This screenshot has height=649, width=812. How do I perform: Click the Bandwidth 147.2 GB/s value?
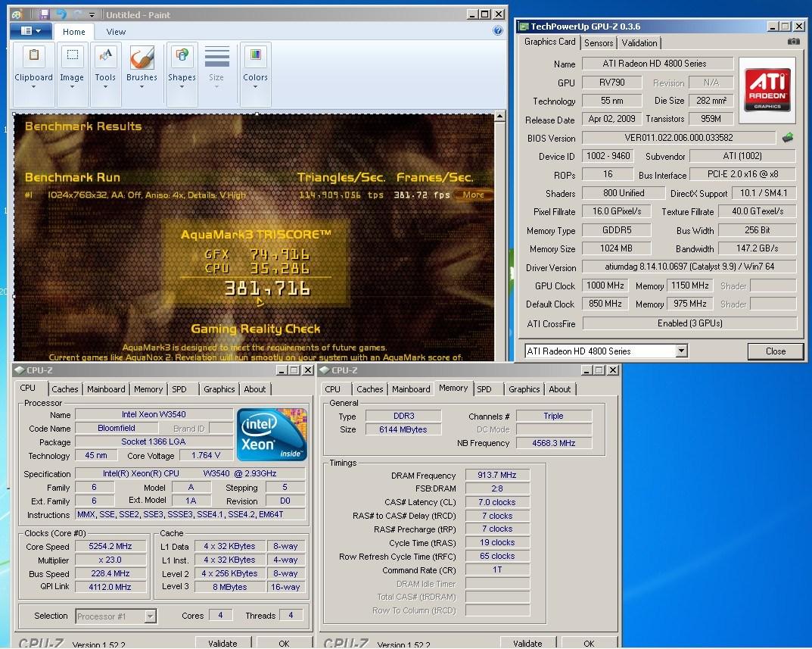757,248
